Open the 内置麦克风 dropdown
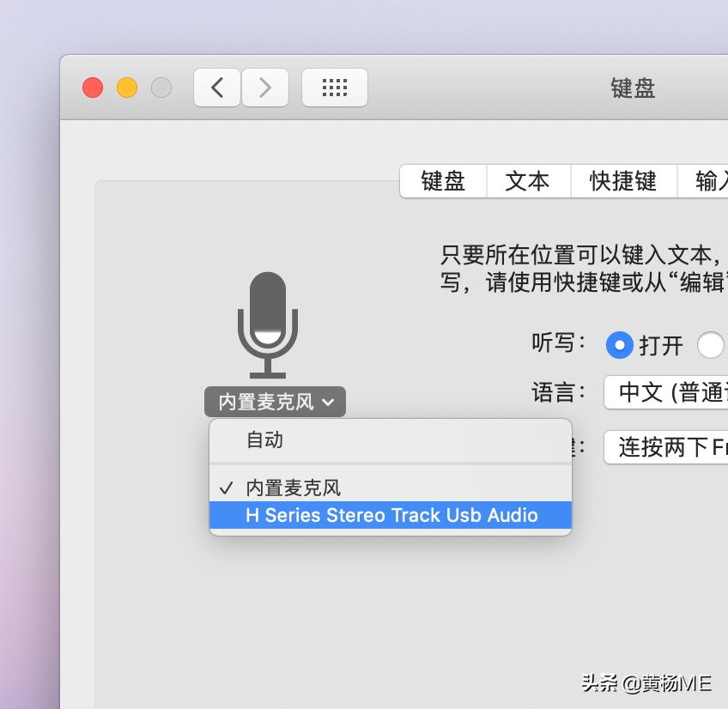The height and width of the screenshot is (709, 728). (274, 401)
